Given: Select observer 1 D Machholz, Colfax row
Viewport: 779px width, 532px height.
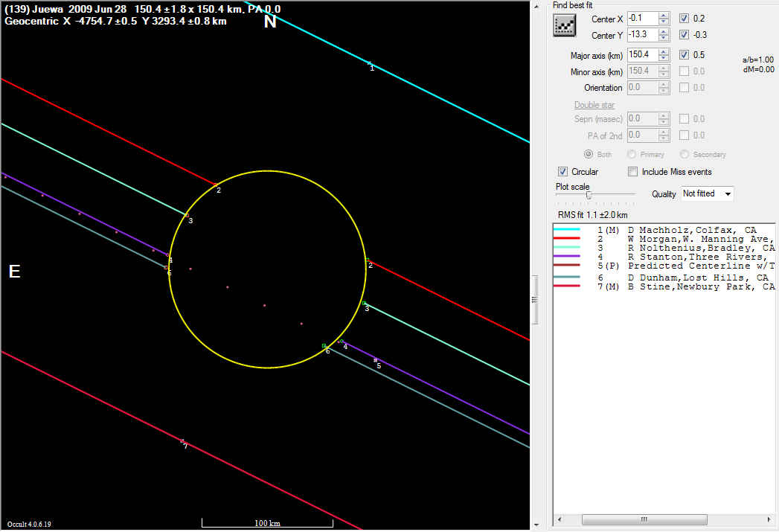Looking at the screenshot, I should click(x=664, y=230).
